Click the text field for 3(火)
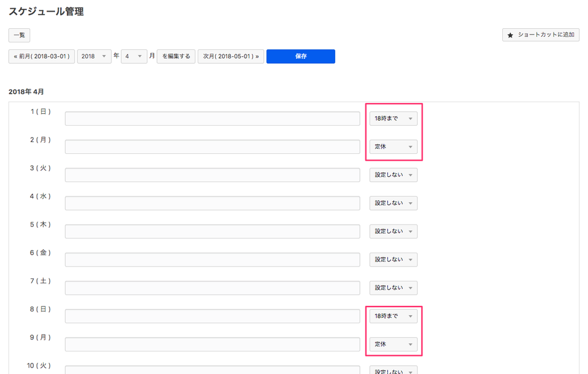 click(212, 175)
